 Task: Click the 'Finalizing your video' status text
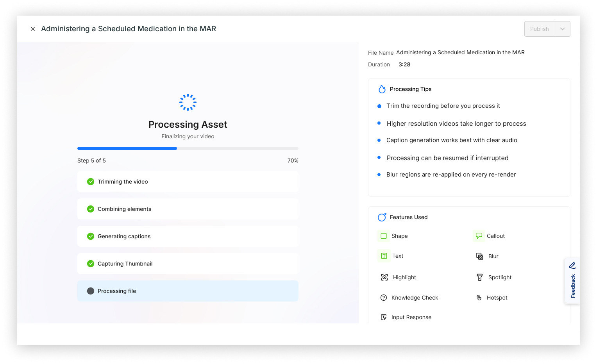(188, 136)
